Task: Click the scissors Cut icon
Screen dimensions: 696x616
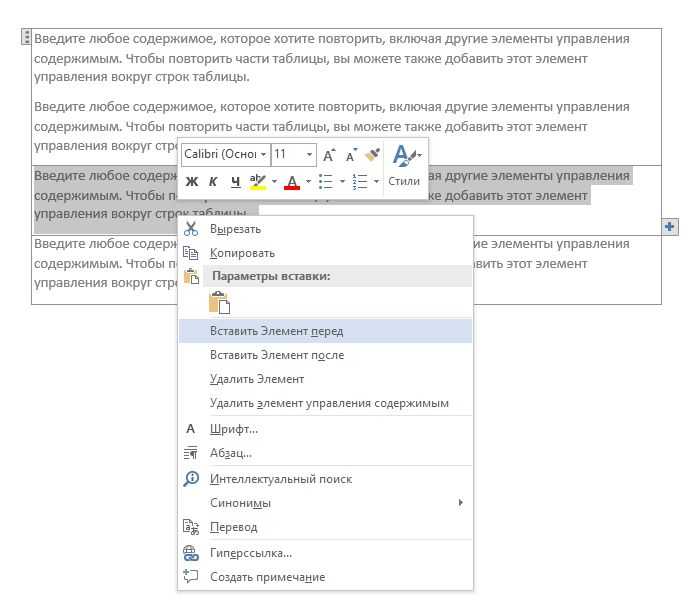Action: (x=191, y=229)
